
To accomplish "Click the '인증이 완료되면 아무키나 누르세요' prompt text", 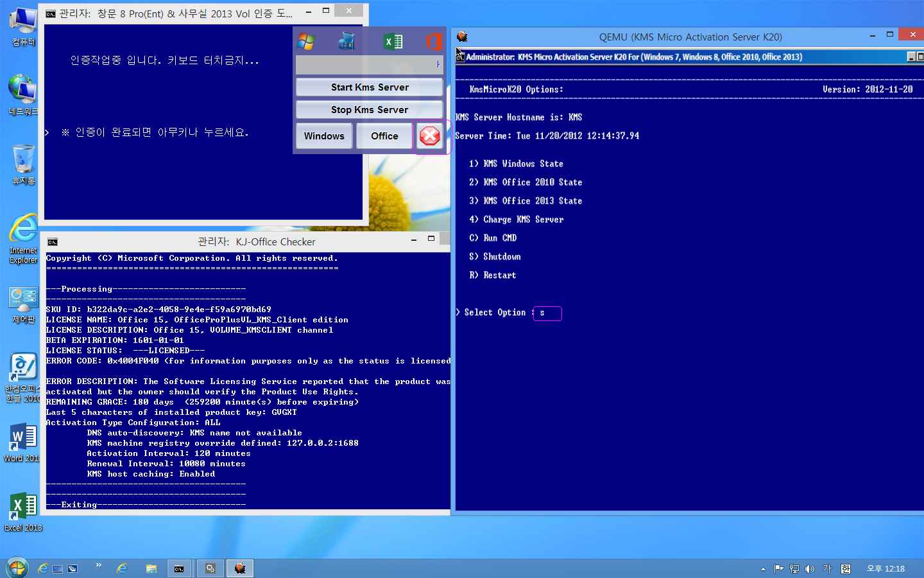I will (155, 132).
